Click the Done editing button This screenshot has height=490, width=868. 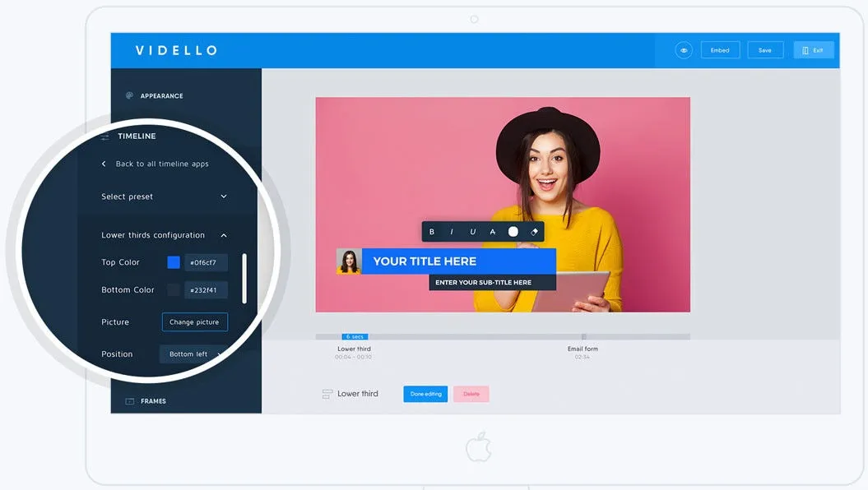[425, 394]
